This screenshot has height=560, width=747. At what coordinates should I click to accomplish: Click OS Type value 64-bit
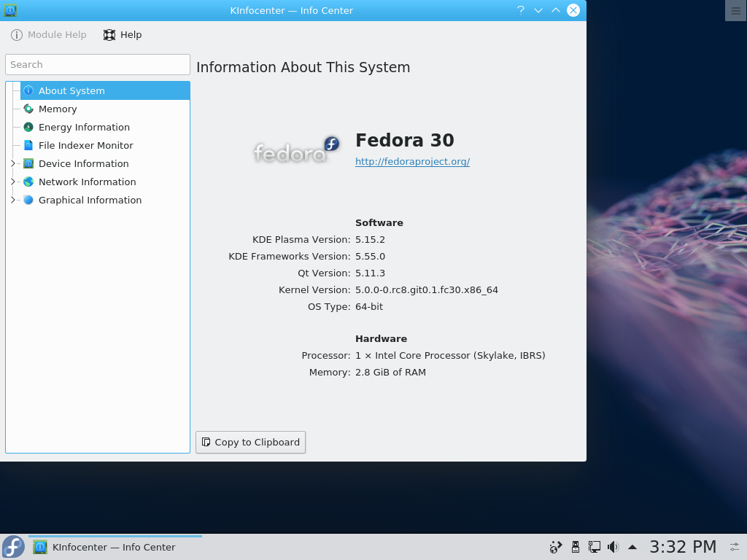[x=369, y=307]
